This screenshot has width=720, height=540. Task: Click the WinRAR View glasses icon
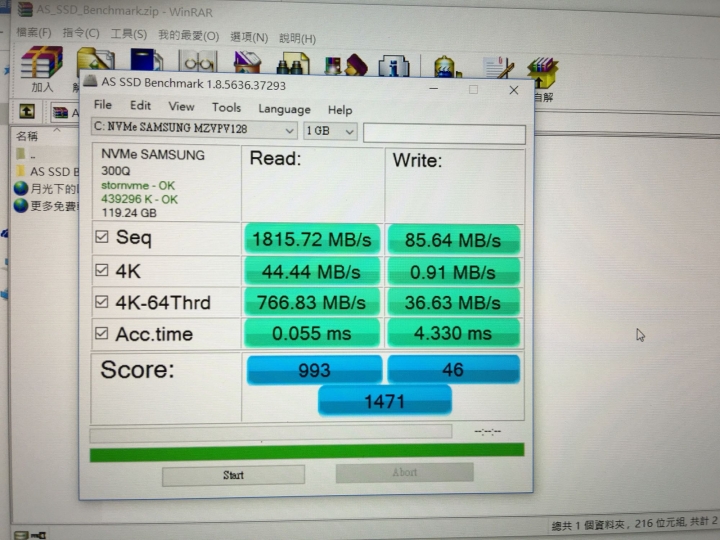(x=198, y=62)
